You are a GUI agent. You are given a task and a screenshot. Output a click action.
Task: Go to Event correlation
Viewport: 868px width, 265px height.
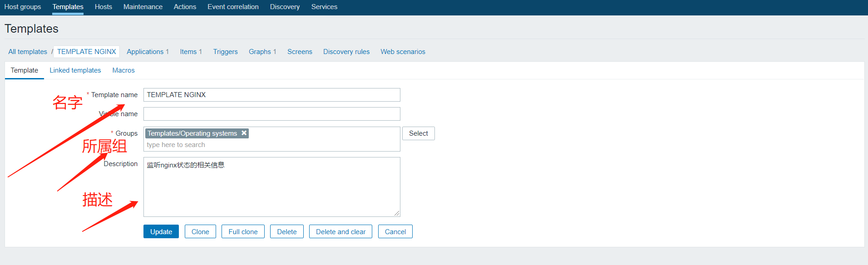[x=233, y=7]
